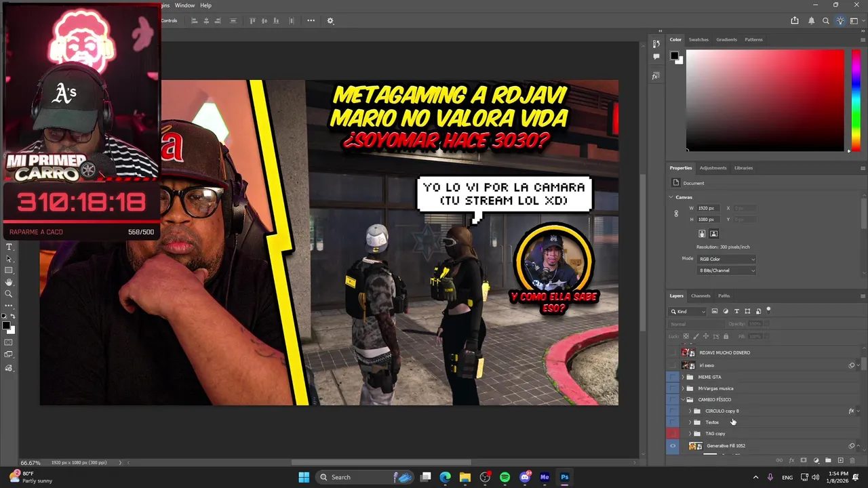Create a new layer plus icon
Image resolution: width=868 pixels, height=488 pixels.
[x=840, y=460]
